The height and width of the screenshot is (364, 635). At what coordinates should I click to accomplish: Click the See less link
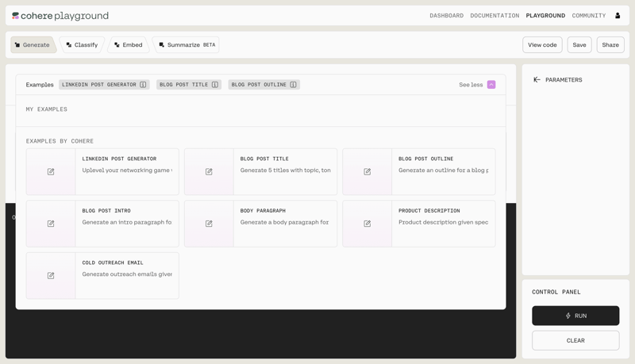tap(471, 85)
